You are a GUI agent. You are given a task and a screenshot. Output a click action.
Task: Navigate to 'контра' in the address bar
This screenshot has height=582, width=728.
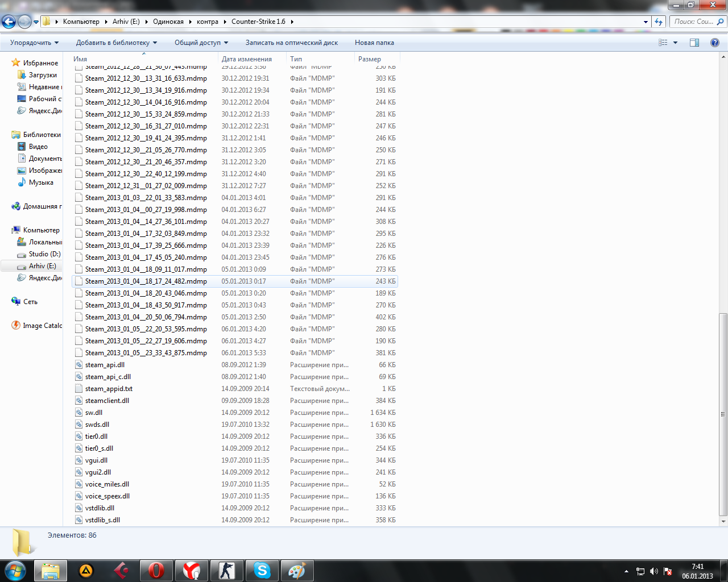coord(208,22)
